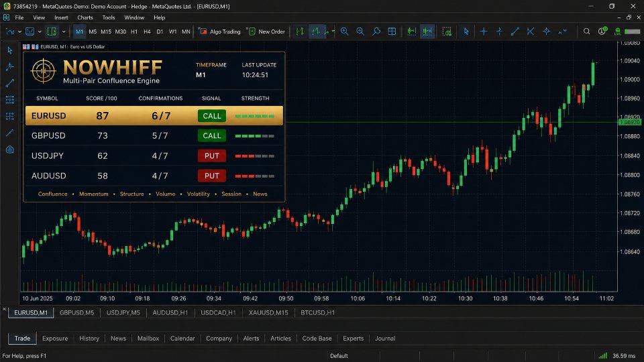The height and width of the screenshot is (362, 644).
Task: Switch to BTCUSD,H1 chart tab
Action: (x=317, y=313)
